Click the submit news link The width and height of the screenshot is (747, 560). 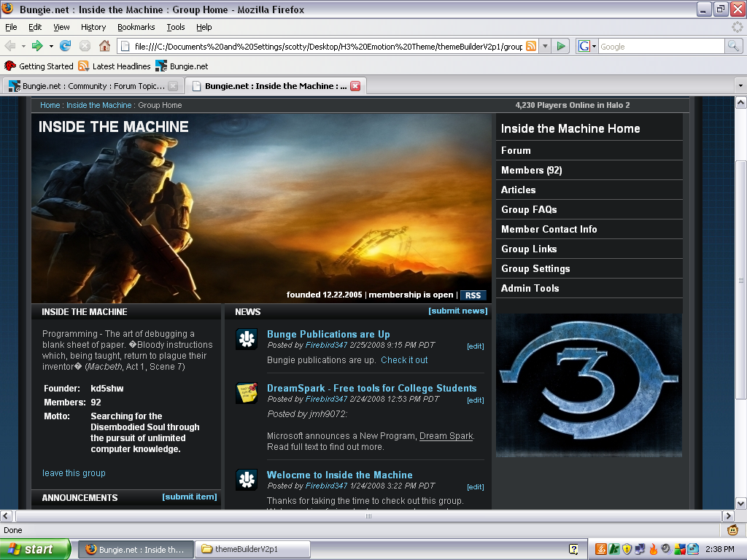[457, 311]
